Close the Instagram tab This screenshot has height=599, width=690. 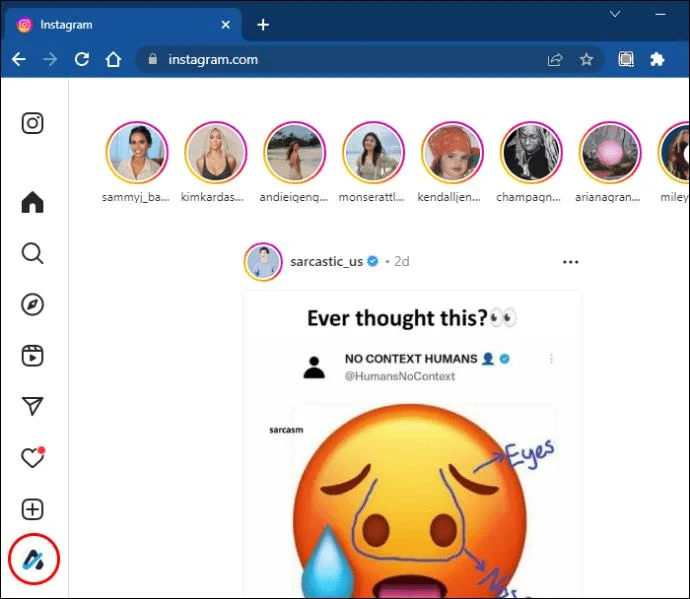[x=226, y=25]
